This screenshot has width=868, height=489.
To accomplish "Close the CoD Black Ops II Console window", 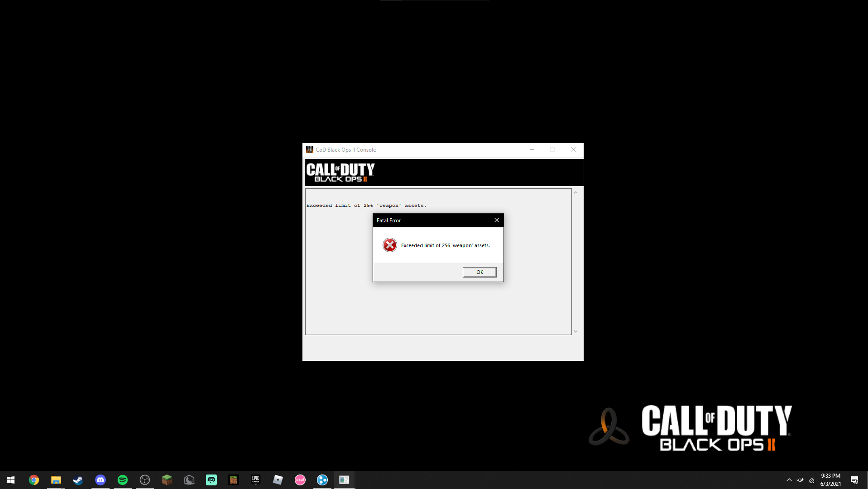I will (x=573, y=149).
